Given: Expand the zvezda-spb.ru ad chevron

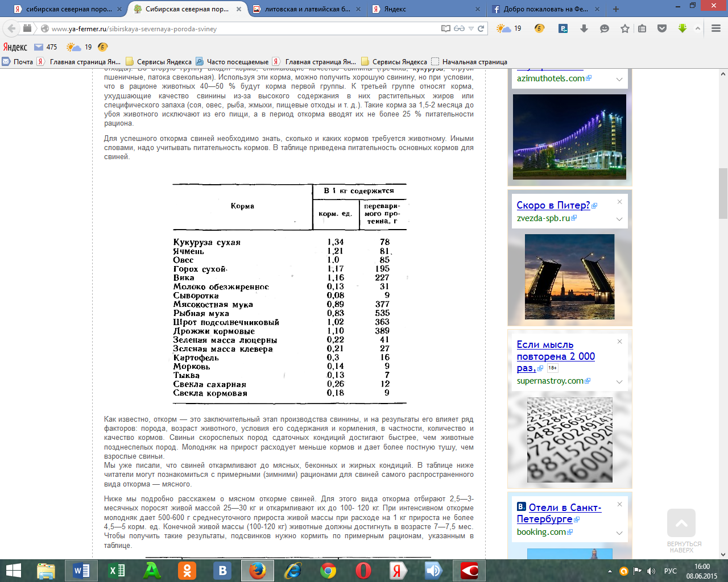Looking at the screenshot, I should coord(619,219).
